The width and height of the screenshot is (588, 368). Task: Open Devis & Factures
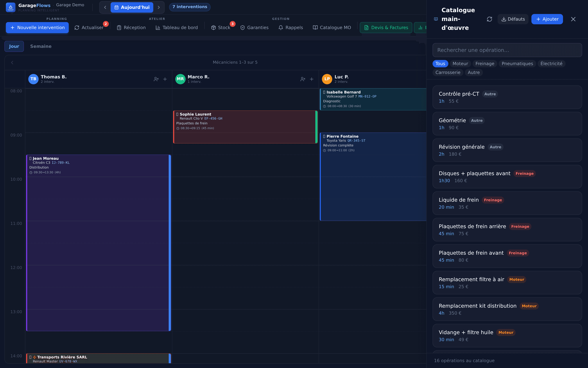click(x=386, y=27)
